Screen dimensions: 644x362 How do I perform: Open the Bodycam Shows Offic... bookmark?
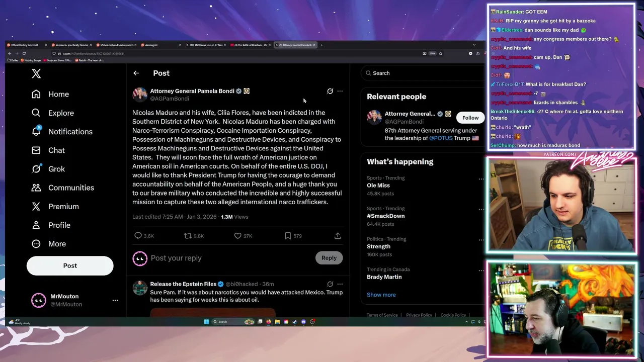(x=58, y=60)
